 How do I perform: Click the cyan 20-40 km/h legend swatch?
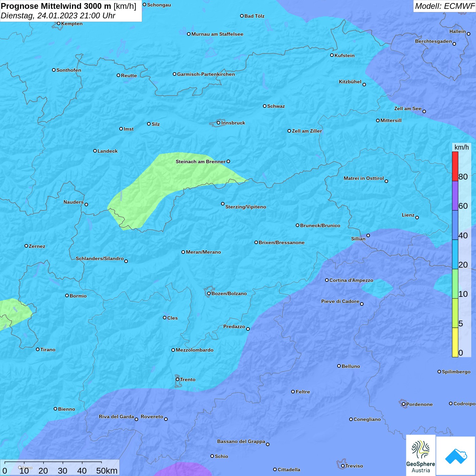point(455,255)
